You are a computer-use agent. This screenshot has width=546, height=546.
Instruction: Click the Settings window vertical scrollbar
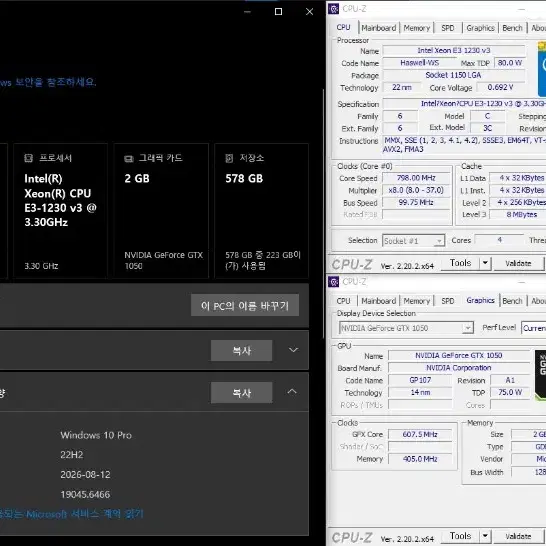[x=324, y=213]
